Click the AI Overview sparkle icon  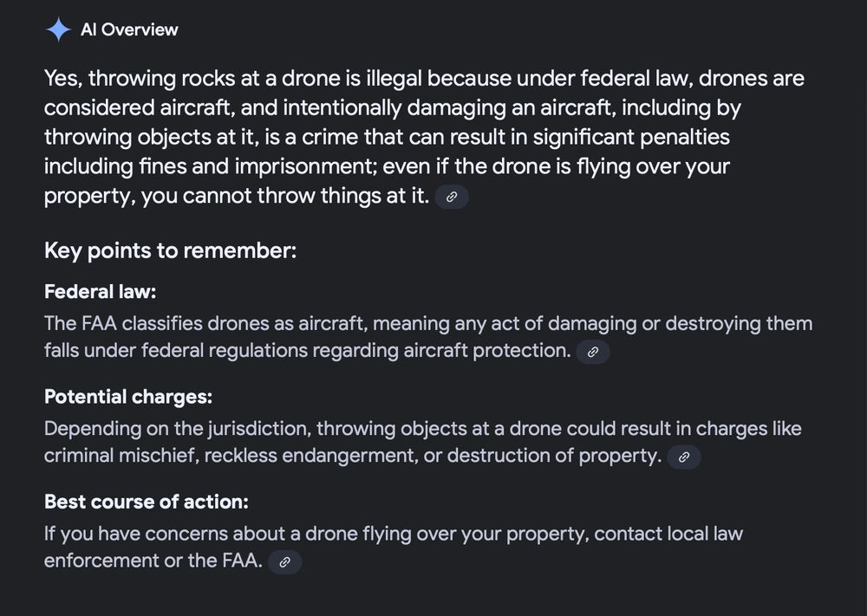(x=58, y=30)
